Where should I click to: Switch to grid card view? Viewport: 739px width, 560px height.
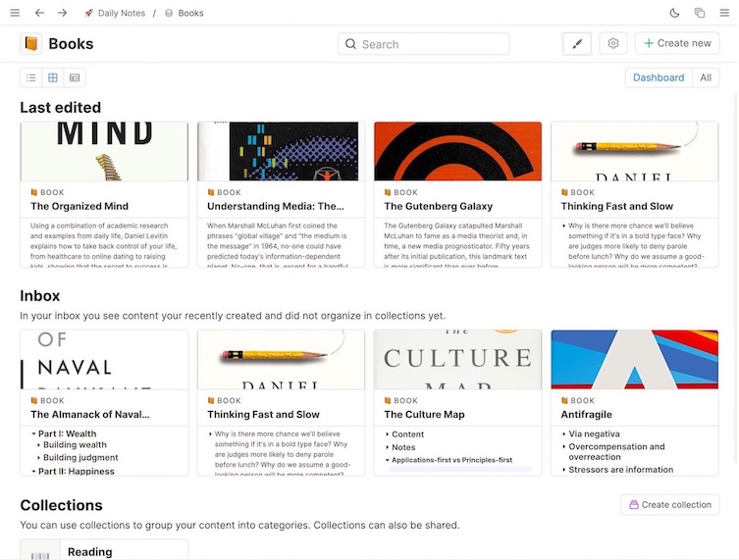53,77
